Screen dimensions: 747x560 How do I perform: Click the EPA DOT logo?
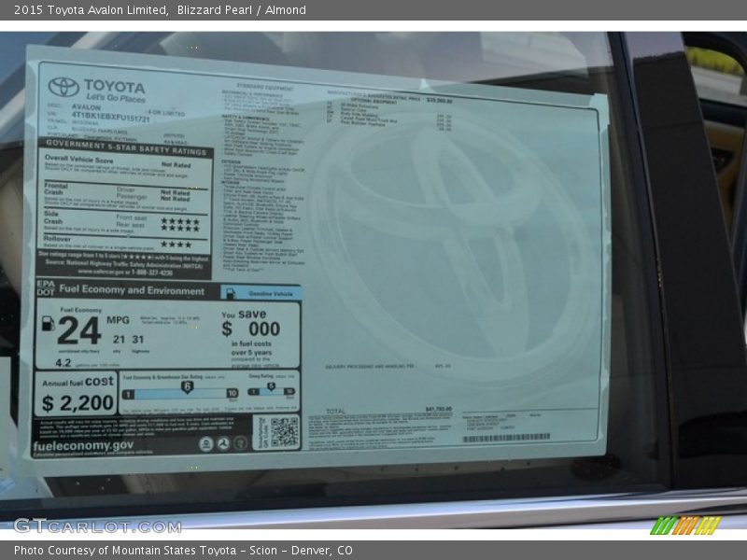(46, 290)
